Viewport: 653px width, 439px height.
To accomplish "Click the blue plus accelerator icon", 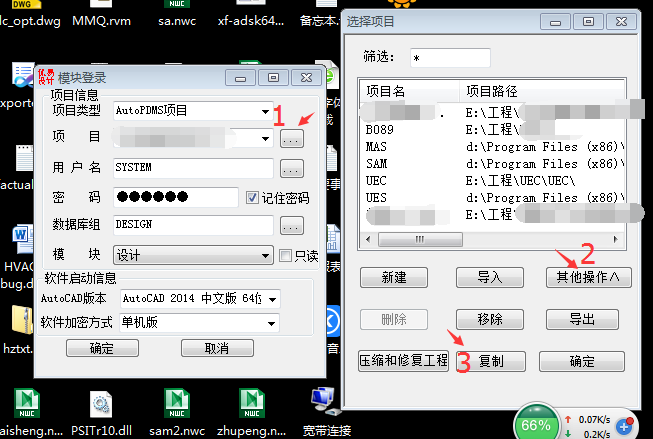I will click(x=626, y=427).
